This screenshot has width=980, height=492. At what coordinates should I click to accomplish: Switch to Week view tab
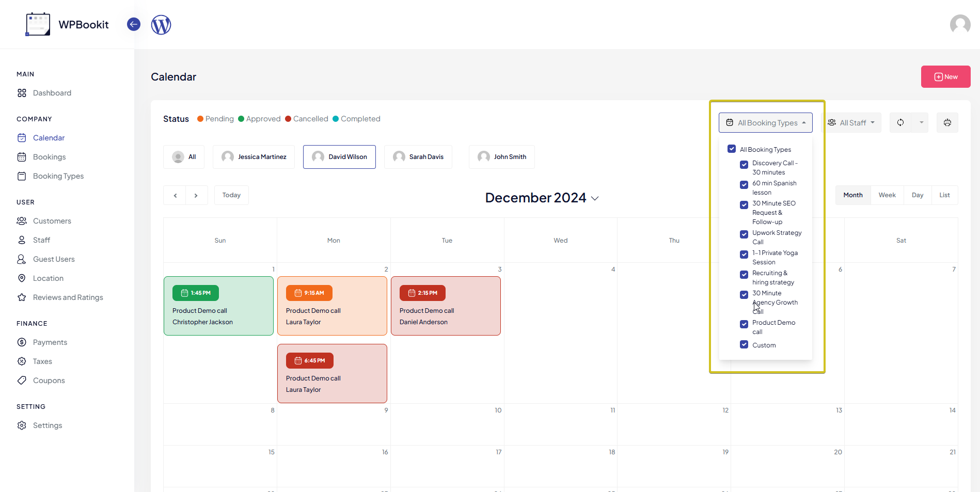[x=887, y=195]
